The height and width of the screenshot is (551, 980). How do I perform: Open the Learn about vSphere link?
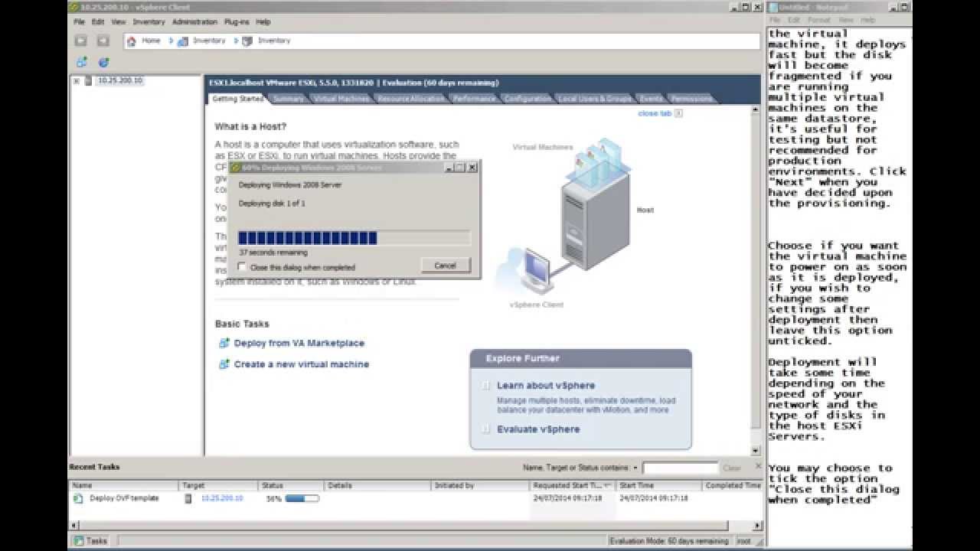546,386
